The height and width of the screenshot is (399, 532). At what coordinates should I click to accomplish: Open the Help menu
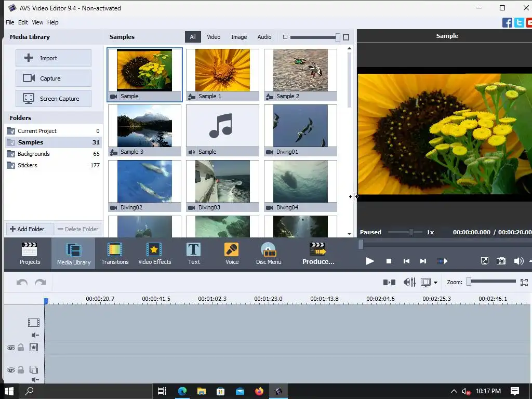tap(52, 22)
